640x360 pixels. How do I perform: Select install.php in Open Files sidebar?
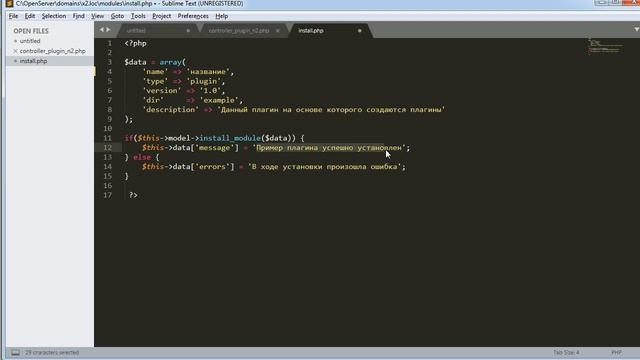[x=33, y=61]
